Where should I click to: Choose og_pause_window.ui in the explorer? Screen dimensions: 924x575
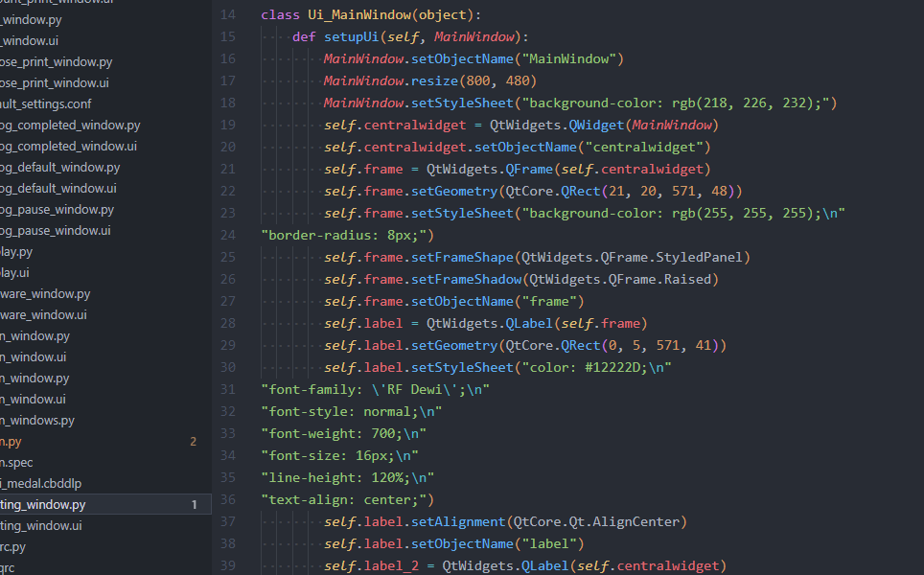(x=56, y=231)
